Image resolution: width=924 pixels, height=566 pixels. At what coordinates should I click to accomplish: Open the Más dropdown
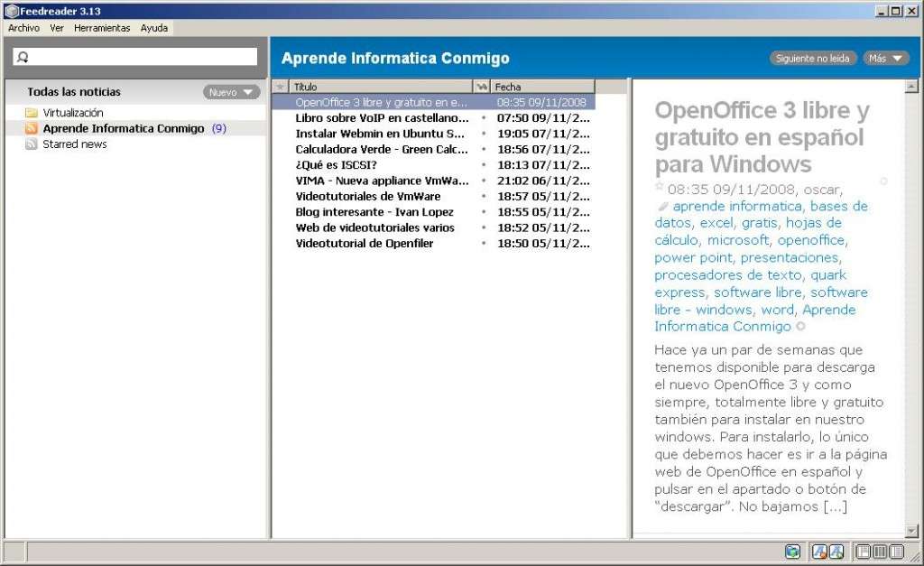(883, 57)
